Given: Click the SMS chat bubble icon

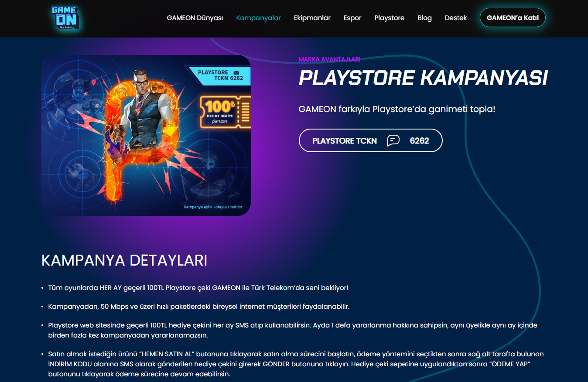Looking at the screenshot, I should click(x=393, y=140).
